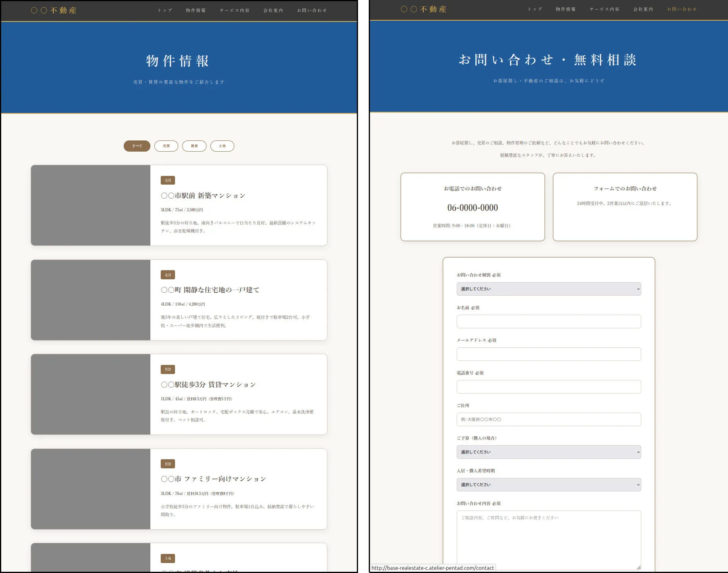The image size is (728, 573).
Task: Navigate to トップ in the header
Action: (165, 11)
